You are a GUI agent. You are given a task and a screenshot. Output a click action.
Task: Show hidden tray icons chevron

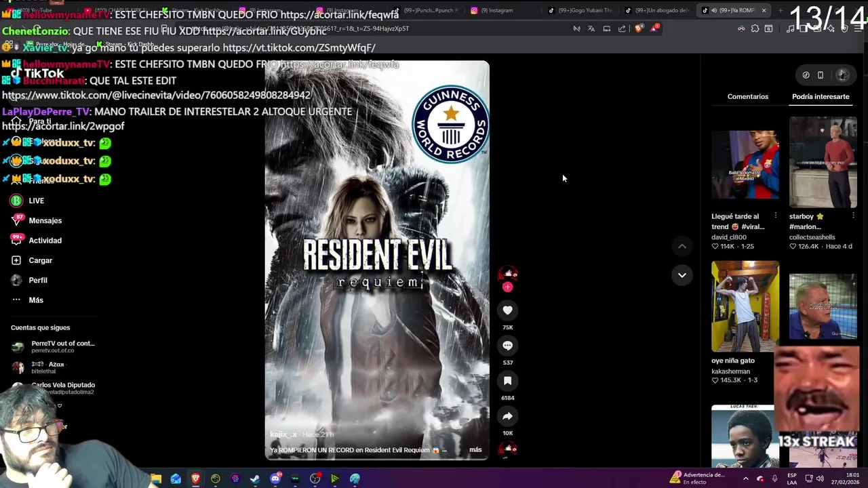(x=745, y=479)
